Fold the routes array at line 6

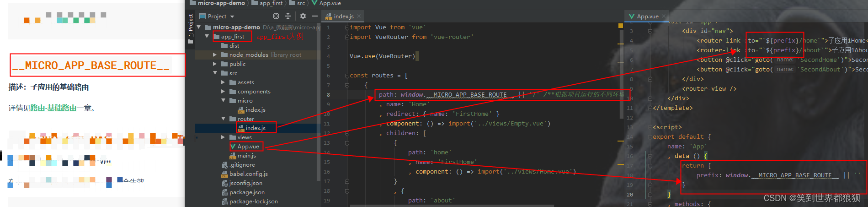(x=347, y=75)
